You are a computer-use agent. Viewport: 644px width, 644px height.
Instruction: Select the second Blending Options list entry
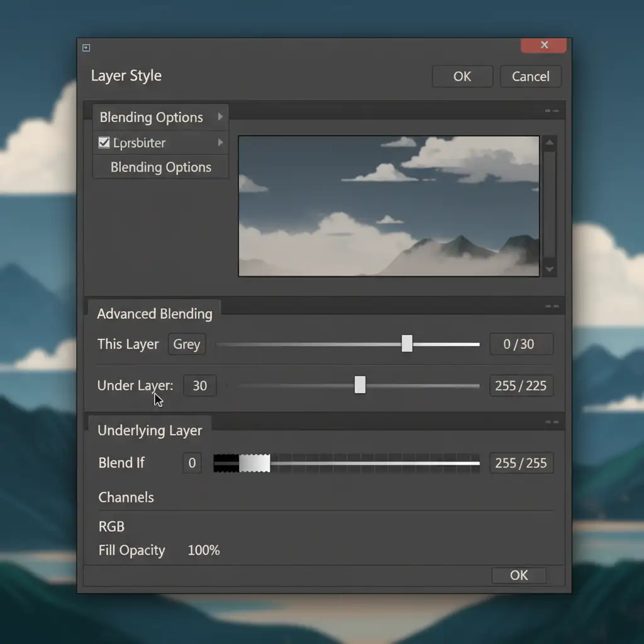(160, 167)
